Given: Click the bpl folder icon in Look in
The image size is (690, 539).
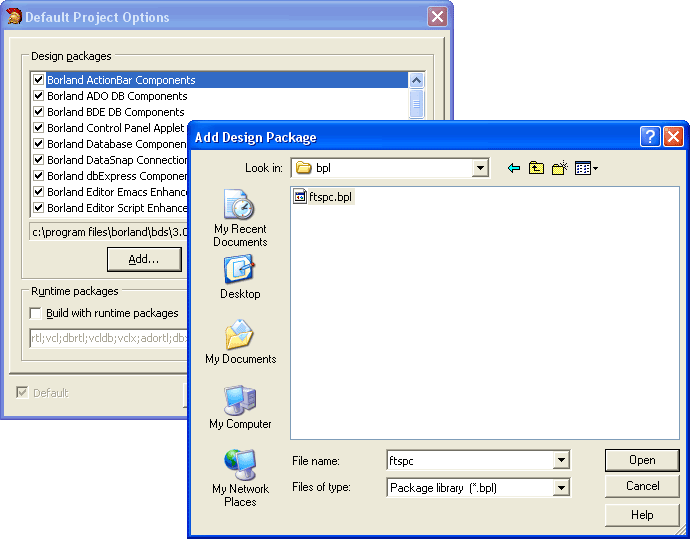Looking at the screenshot, I should [303, 168].
